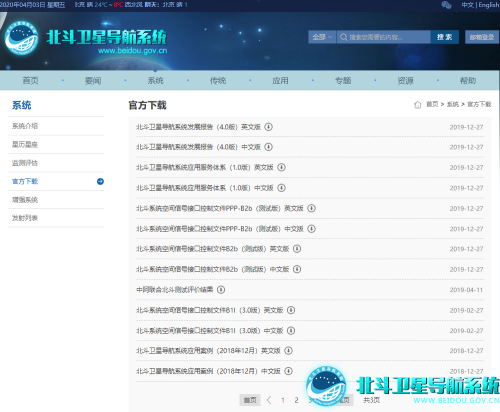This screenshot has height=412, width=500.
Task: Click the www.beidou.gov.cn text under header logo
Action: pos(133,51)
